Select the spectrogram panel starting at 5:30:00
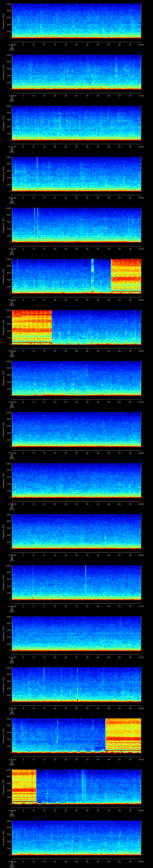Viewport: 153px width, 868px height. coord(76,72)
